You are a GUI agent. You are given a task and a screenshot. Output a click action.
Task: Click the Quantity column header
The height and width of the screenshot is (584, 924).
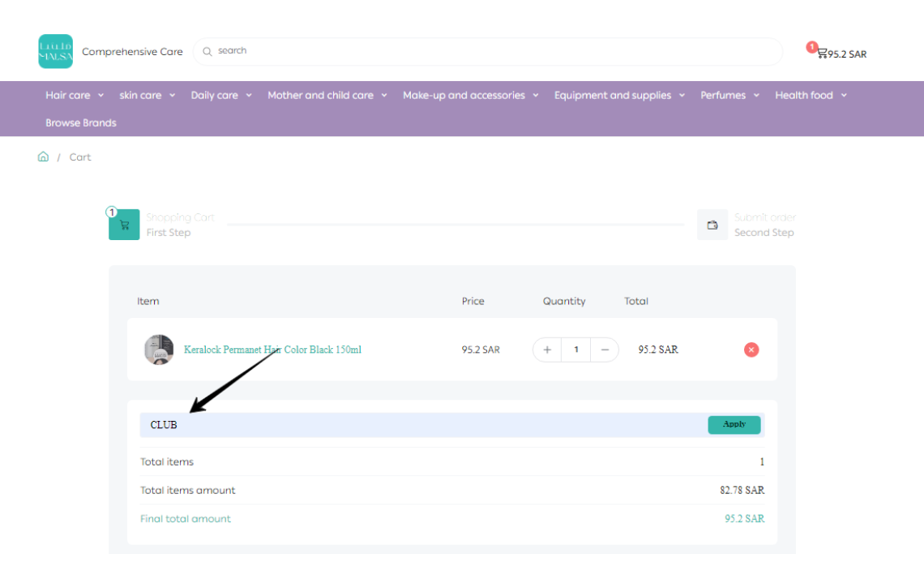(564, 302)
